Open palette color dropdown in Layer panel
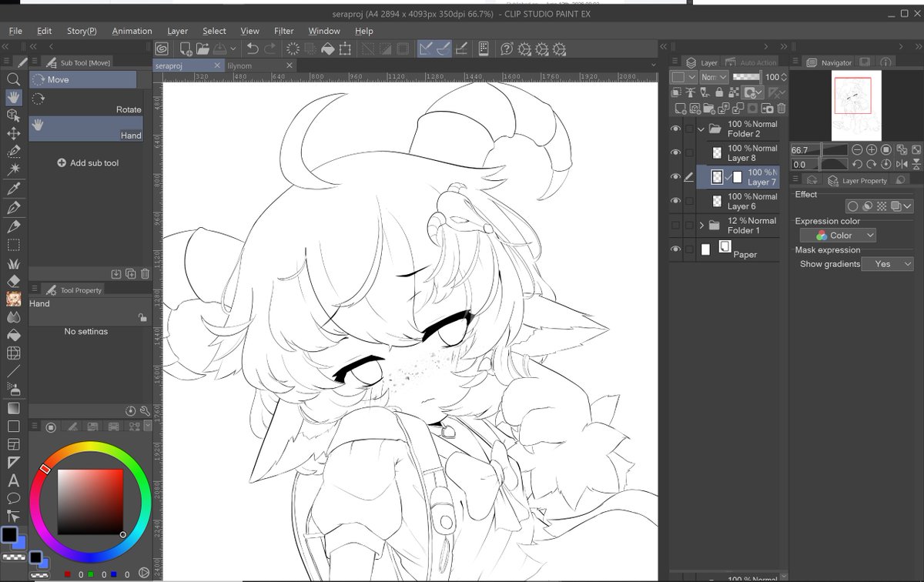This screenshot has width=924, height=582. [684, 77]
